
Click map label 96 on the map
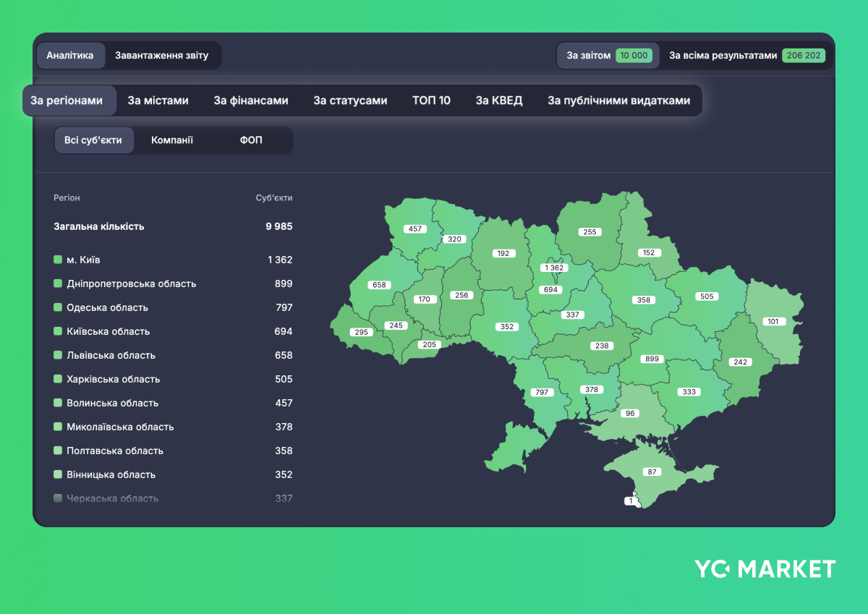tap(631, 414)
